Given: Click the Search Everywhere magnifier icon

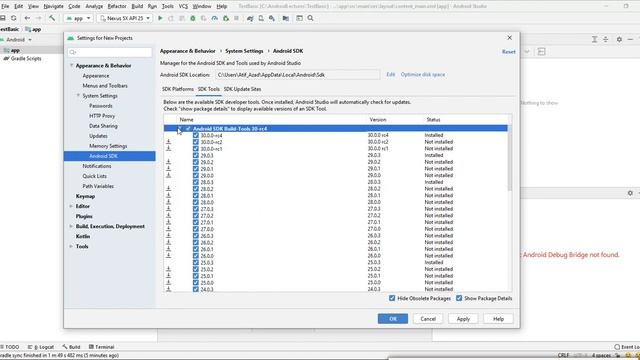Looking at the screenshot, I should [x=311, y=18].
